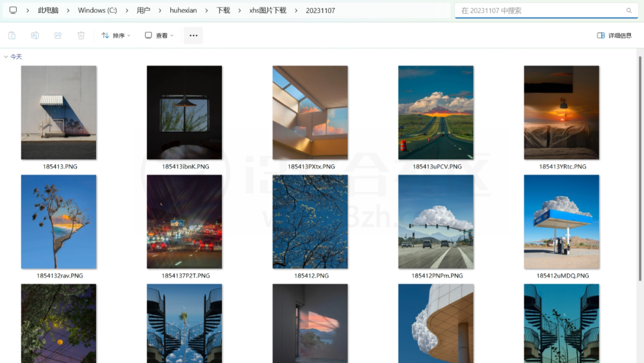Click the file name 185413uPCV.PNG
Screen dimensions: 644x363
click(x=437, y=166)
